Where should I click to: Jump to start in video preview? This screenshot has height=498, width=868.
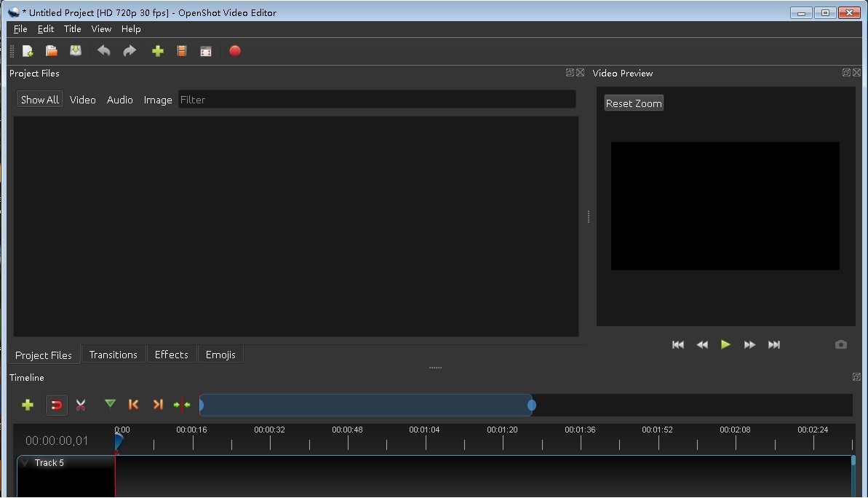677,344
